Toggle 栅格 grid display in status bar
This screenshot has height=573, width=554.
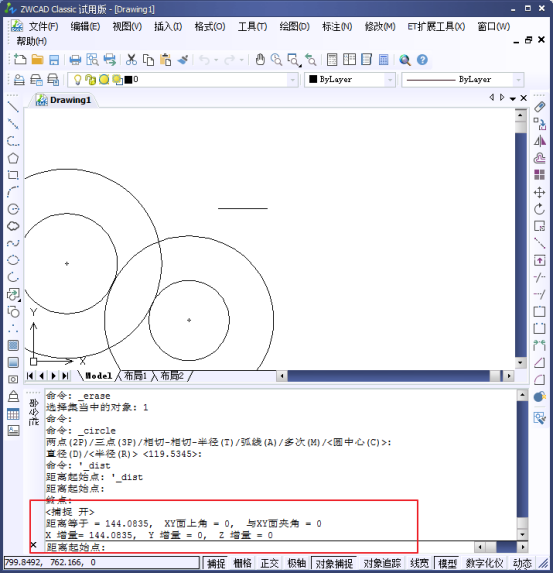tap(243, 563)
